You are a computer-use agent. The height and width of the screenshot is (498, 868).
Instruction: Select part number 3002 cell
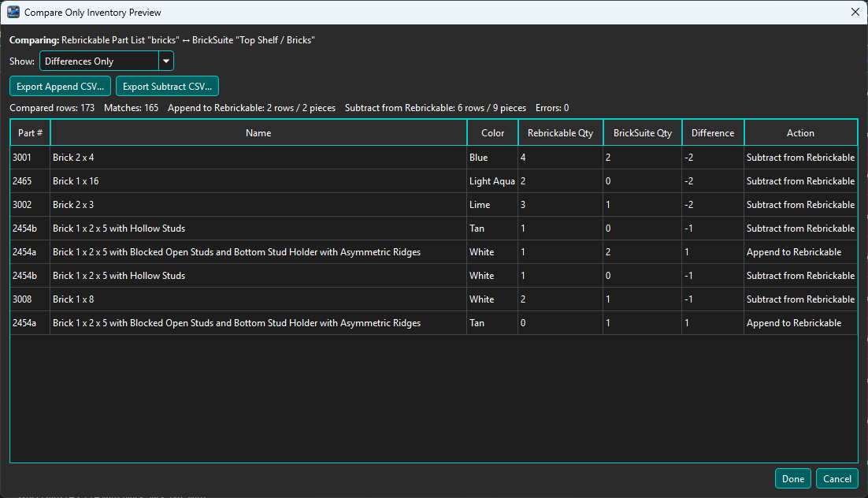click(x=31, y=204)
